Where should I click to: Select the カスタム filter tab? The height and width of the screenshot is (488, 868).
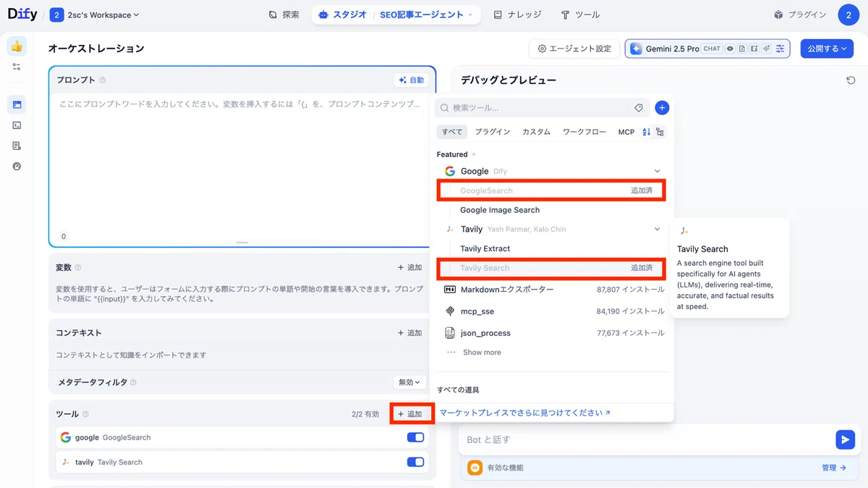click(536, 132)
